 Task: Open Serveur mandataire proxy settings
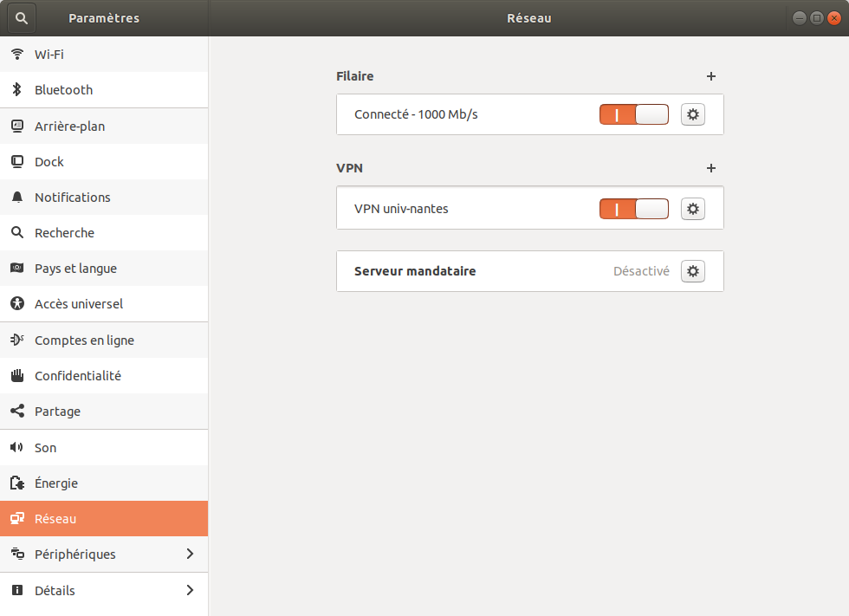692,270
